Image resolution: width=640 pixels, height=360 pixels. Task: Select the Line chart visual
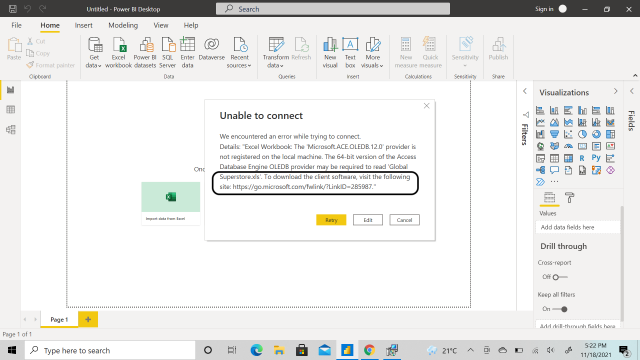[x=540, y=122]
